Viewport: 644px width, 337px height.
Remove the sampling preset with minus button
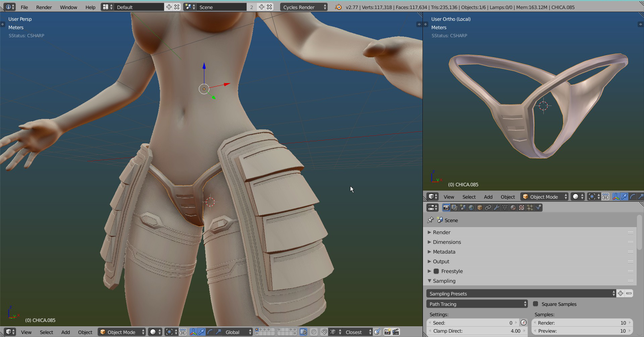point(629,293)
